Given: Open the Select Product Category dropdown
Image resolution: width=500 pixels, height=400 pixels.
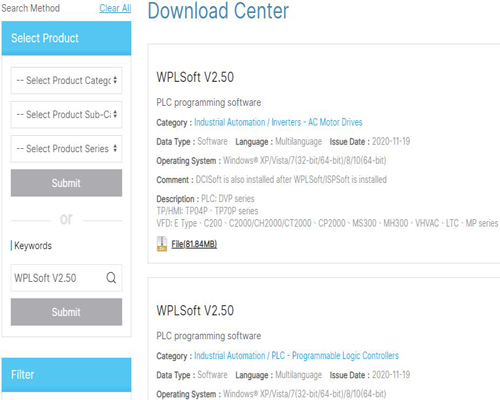Looking at the screenshot, I should tap(66, 80).
